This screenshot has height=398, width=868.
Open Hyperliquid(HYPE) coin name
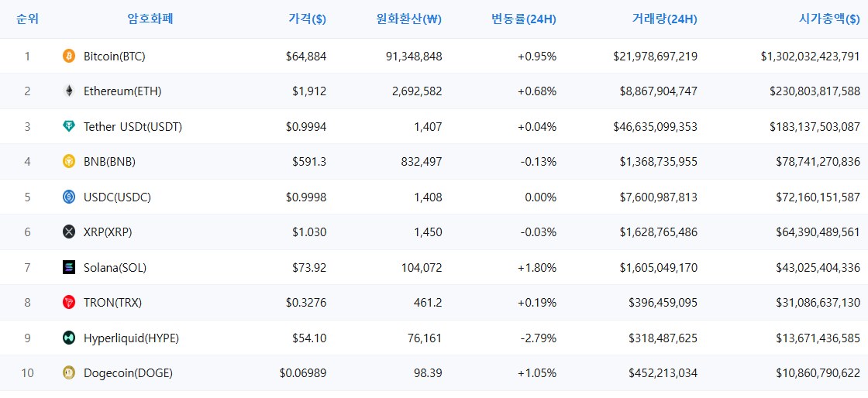131,338
